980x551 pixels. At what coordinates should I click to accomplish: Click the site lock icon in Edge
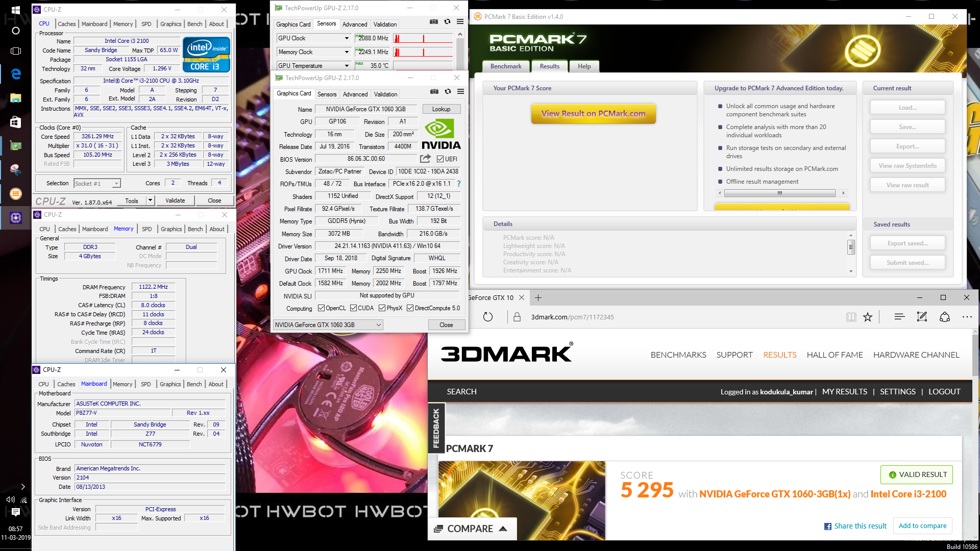click(x=517, y=317)
